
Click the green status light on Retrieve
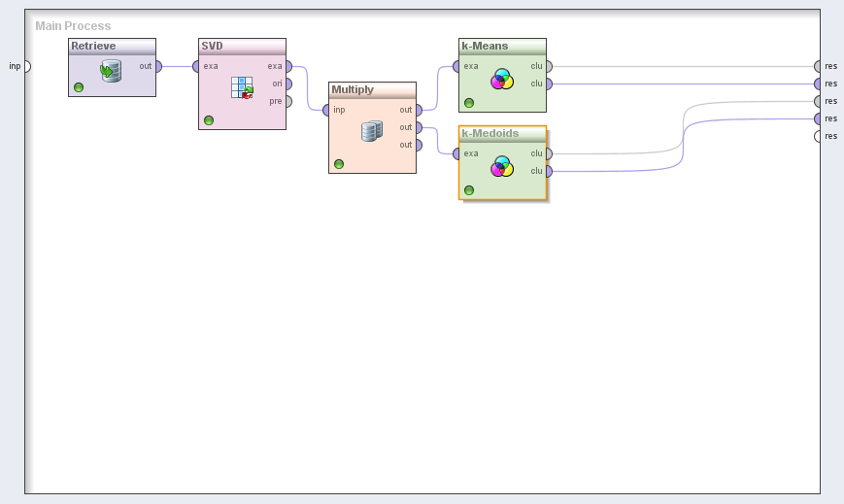tap(79, 87)
